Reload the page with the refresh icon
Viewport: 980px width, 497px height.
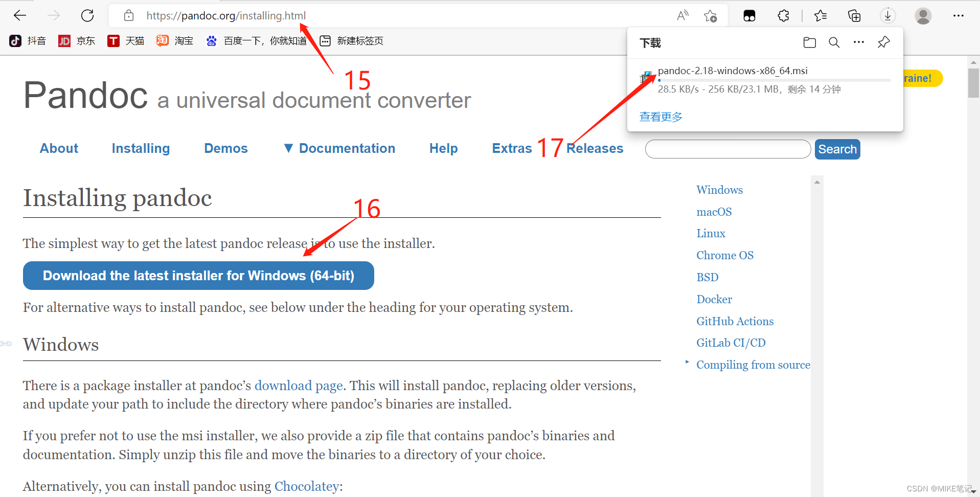tap(87, 15)
